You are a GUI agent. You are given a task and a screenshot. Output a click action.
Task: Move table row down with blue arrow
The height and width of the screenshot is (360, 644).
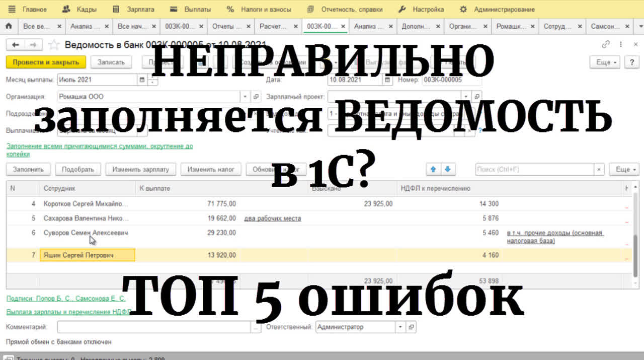coord(447,170)
